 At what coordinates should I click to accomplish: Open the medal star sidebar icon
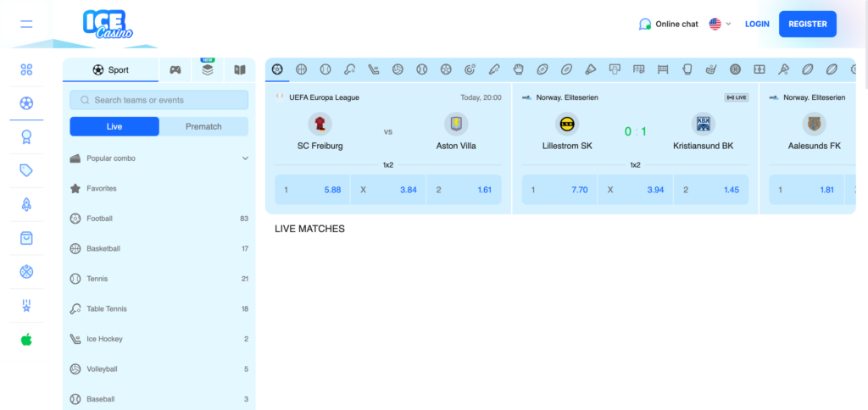[x=26, y=306]
